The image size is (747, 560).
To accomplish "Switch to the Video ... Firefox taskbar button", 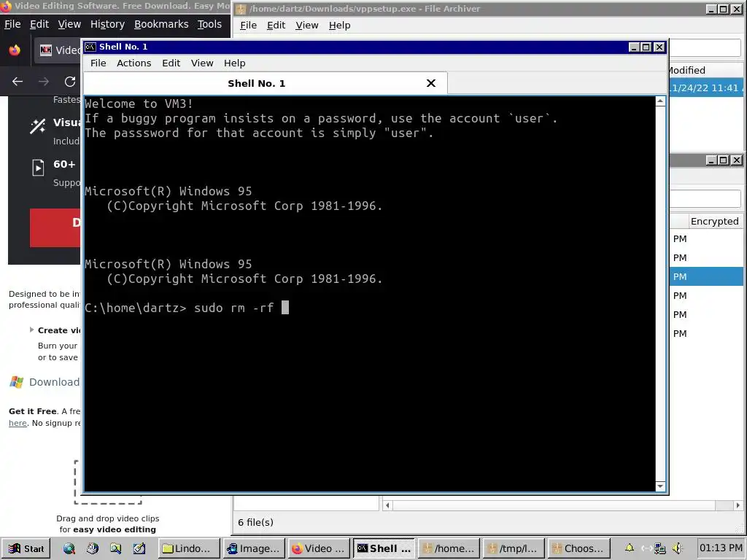I will [x=320, y=548].
